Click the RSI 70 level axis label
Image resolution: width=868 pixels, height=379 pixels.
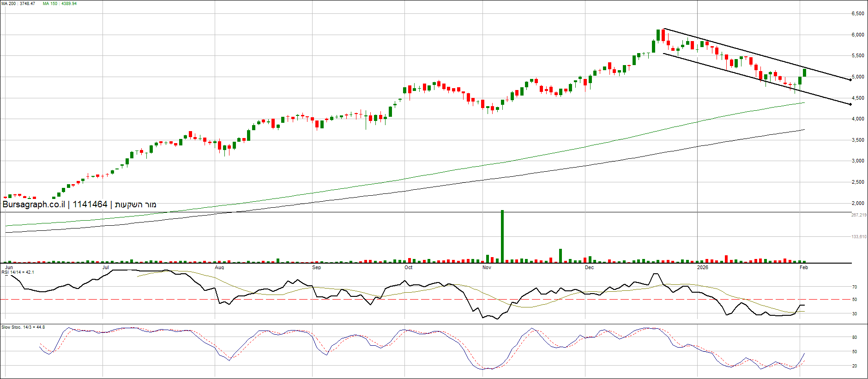point(855,287)
